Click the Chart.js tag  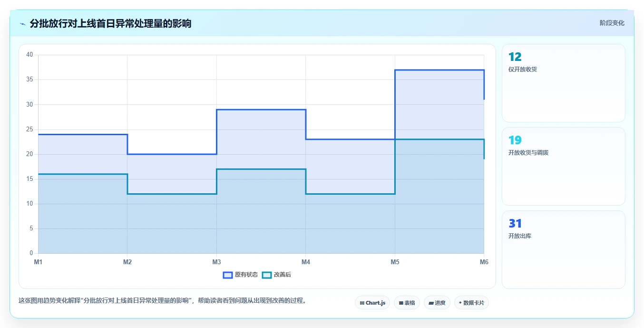[372, 303]
